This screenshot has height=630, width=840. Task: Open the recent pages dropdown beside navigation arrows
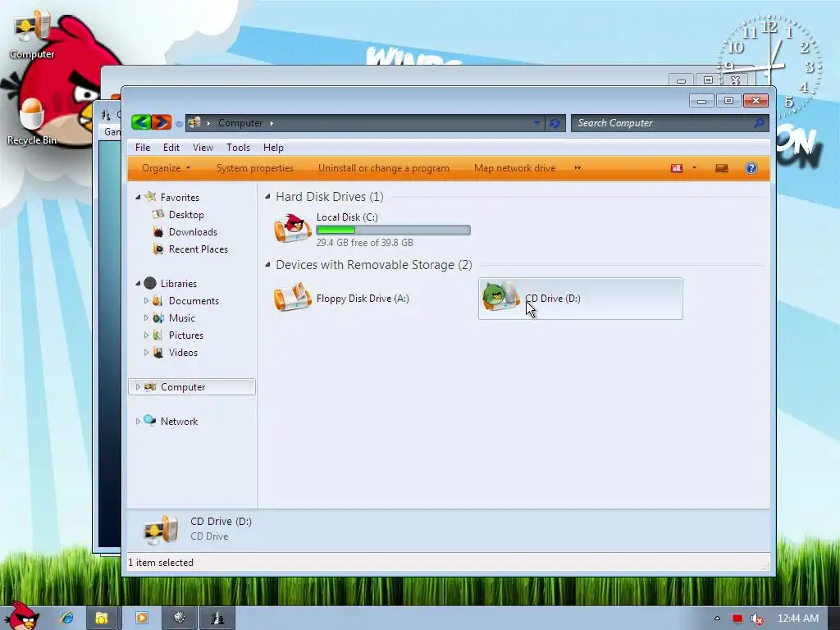pos(179,124)
